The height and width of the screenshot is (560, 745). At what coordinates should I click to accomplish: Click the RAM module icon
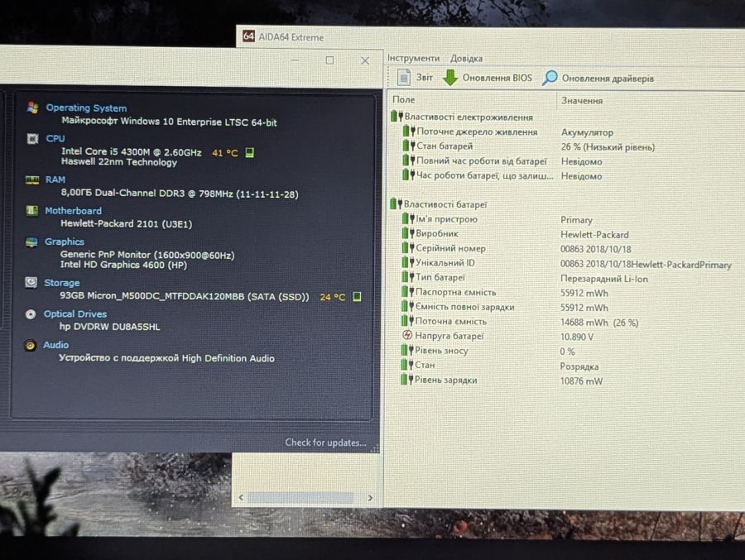31,179
